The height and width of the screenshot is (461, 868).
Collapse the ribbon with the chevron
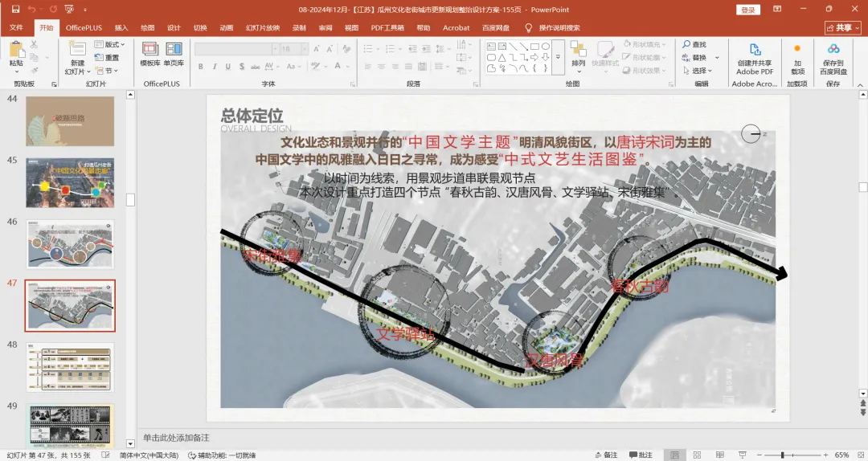pyautogui.click(x=860, y=84)
